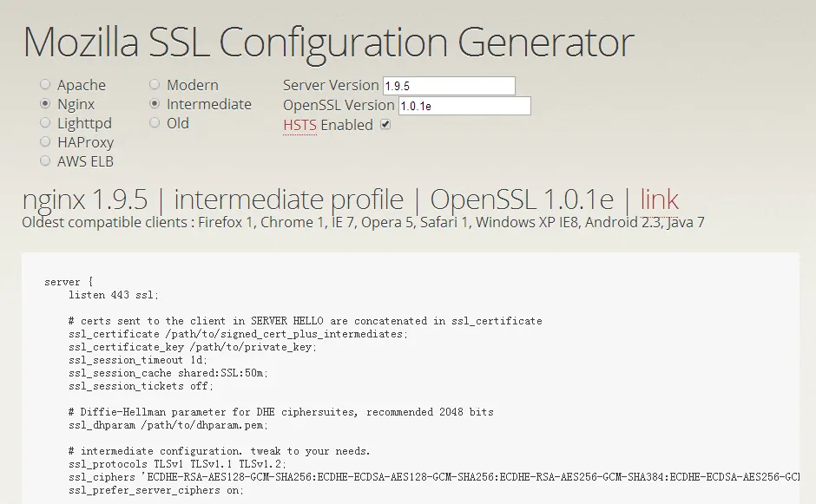Screen dimensions: 816x504
Task: Click the 'ssl_prefer_server_ciphers on;' line
Action: pos(156,490)
